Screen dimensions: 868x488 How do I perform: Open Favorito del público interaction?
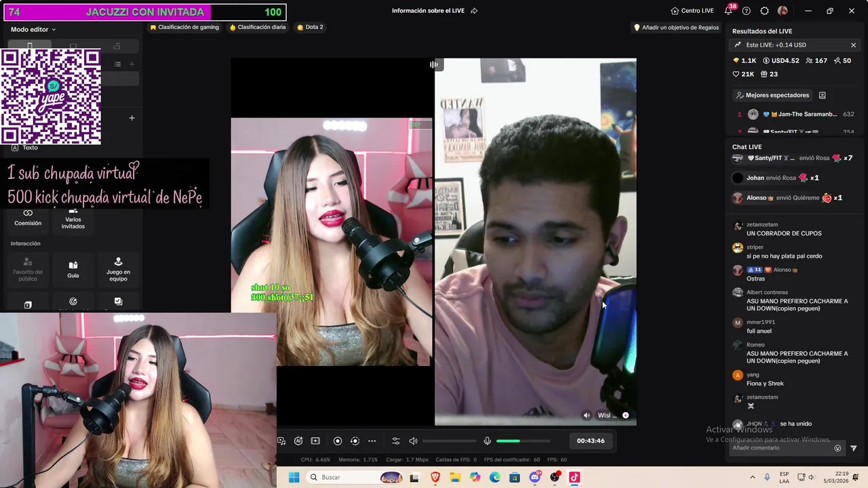point(28,269)
